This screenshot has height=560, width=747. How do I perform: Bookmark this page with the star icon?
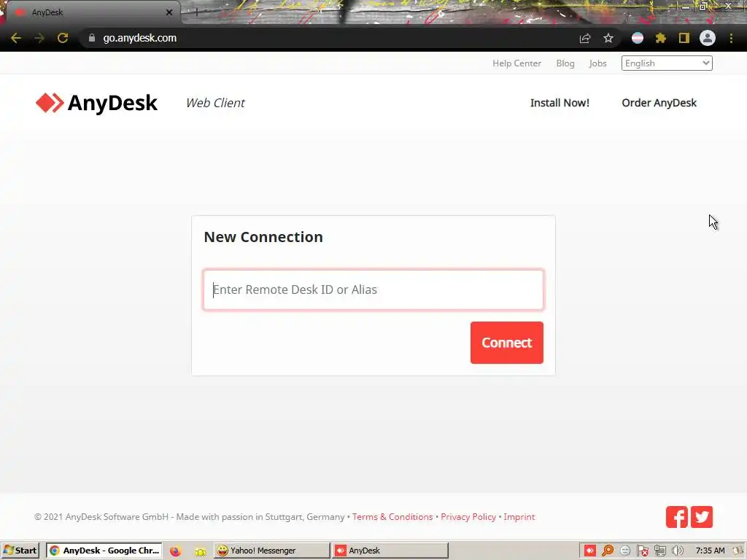(x=608, y=38)
